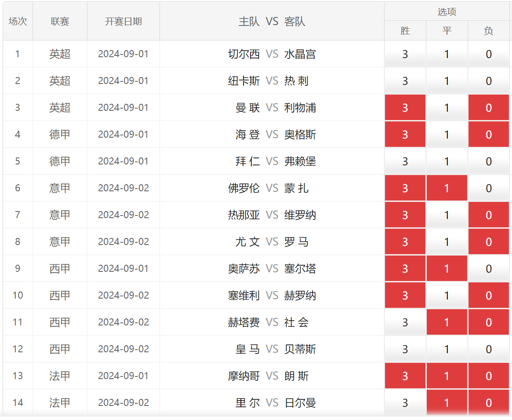Deselect draw option 1 for 里尔 VS 日尔曼
This screenshot has width=512, height=420.
[x=447, y=402]
